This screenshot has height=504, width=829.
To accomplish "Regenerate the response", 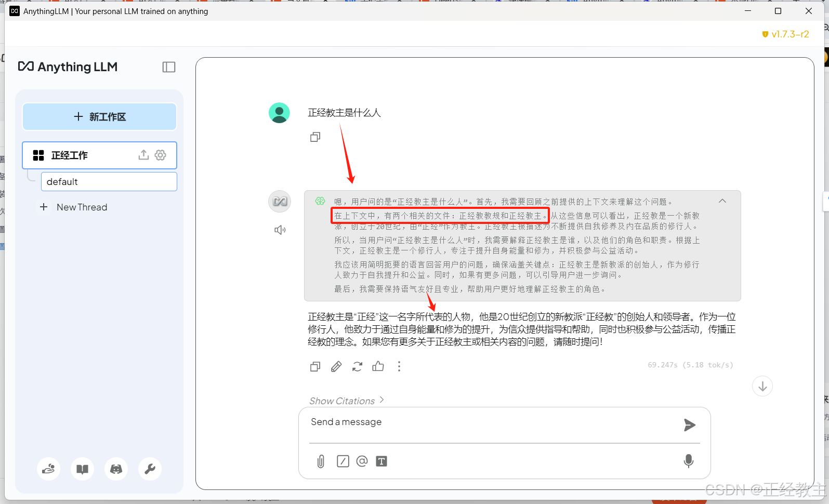I will click(x=357, y=367).
